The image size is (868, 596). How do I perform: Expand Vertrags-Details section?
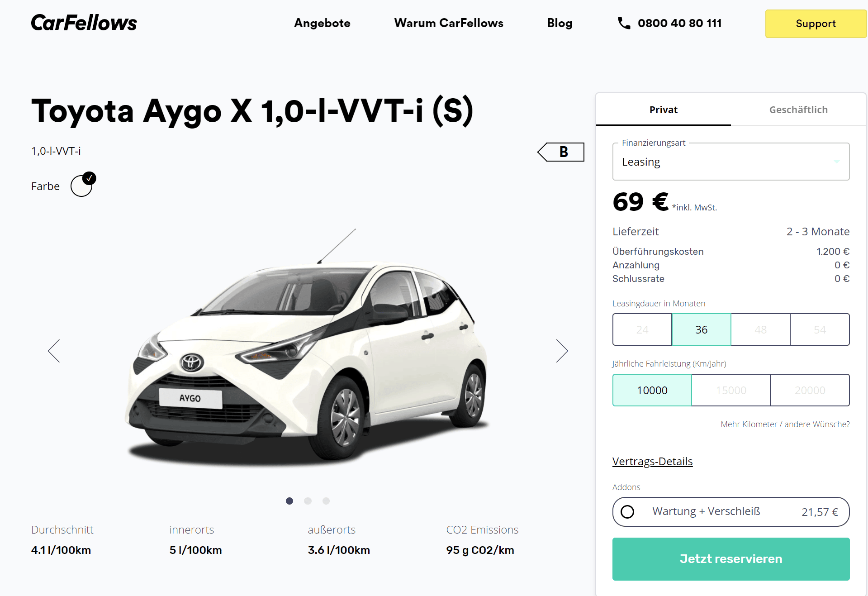652,462
